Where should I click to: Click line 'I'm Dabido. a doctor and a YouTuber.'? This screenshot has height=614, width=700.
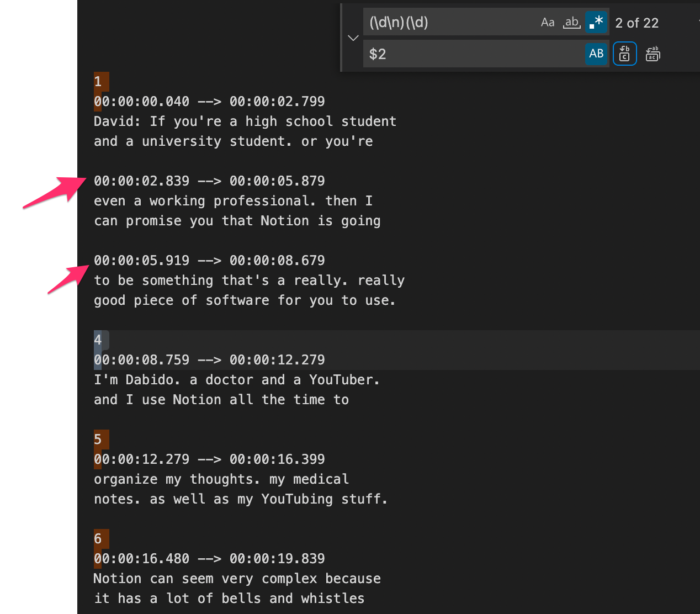tap(237, 380)
